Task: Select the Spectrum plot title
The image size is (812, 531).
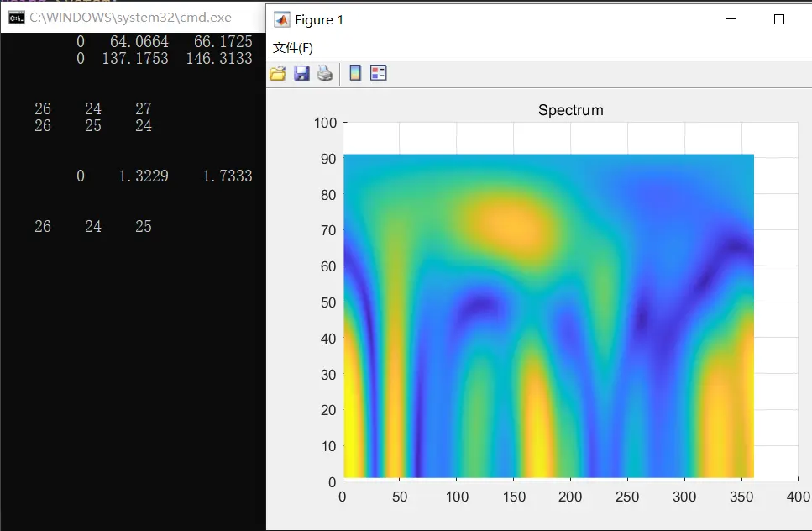Action: tap(571, 110)
